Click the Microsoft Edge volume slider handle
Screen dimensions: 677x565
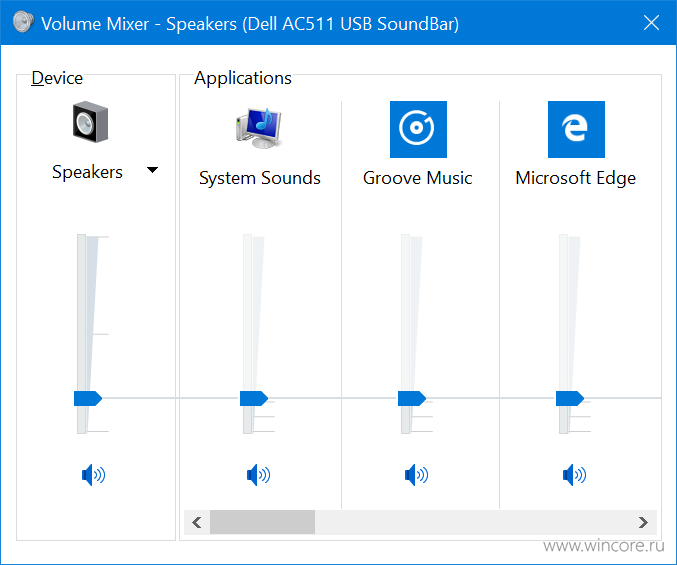[569, 398]
